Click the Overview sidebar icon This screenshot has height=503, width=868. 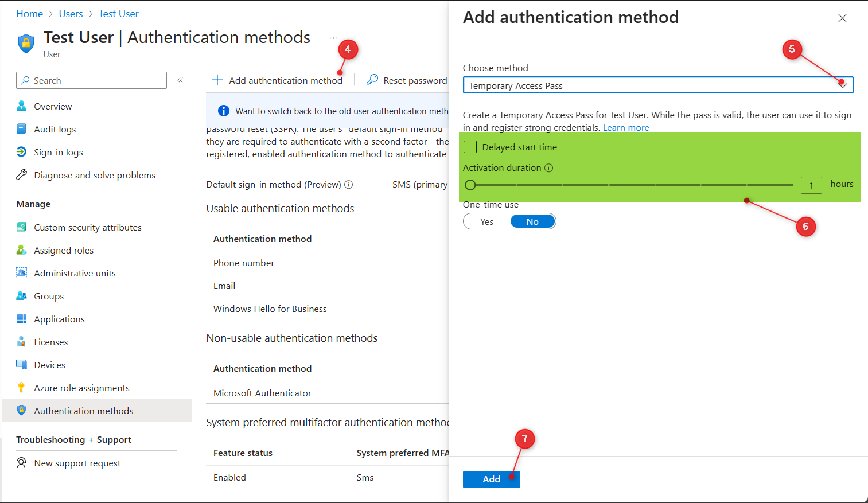pos(21,106)
